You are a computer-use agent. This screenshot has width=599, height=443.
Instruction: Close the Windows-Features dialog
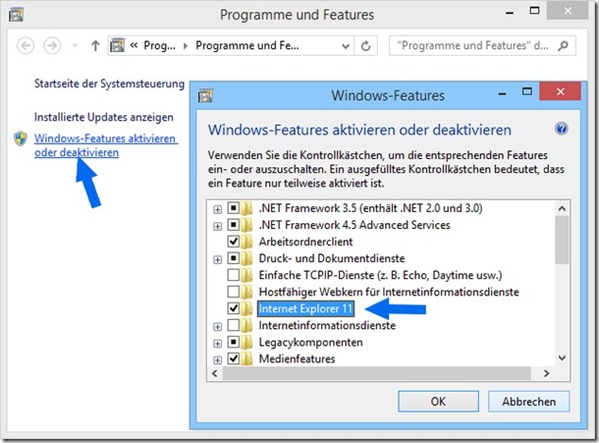[560, 92]
